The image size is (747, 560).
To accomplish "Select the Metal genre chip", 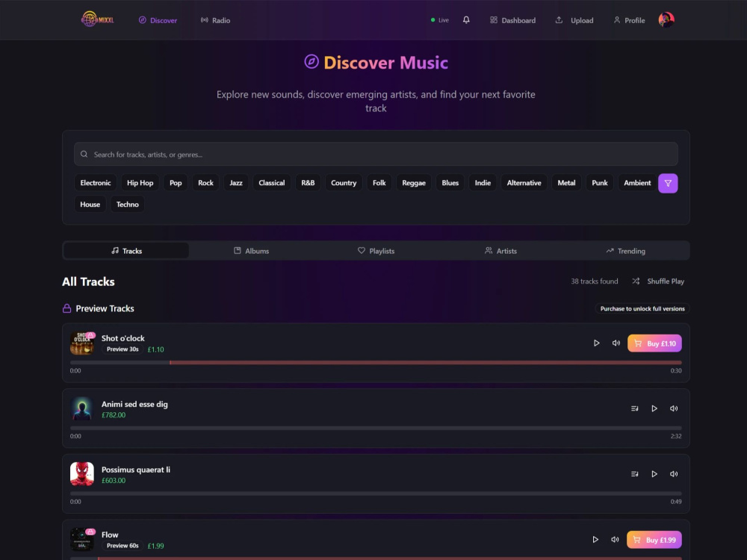I will click(x=566, y=183).
